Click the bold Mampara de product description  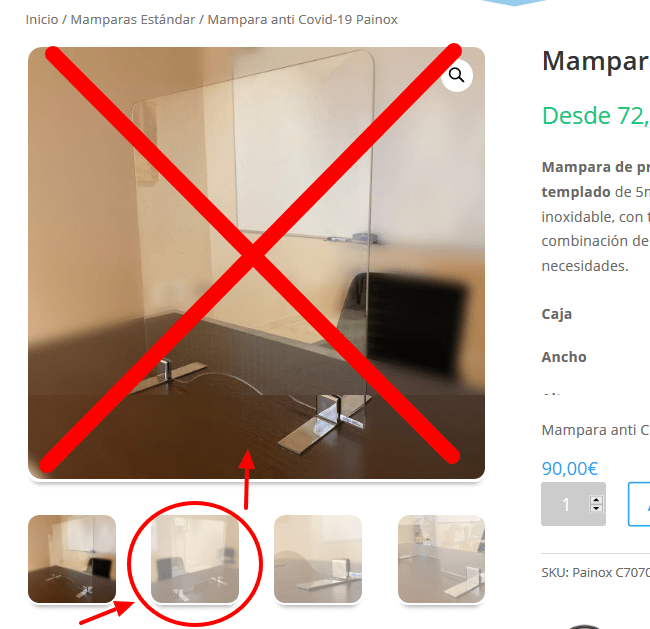pos(596,167)
